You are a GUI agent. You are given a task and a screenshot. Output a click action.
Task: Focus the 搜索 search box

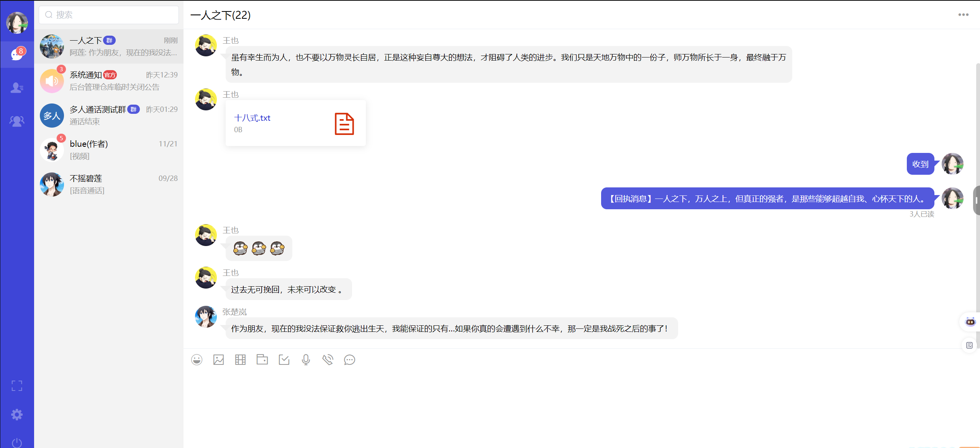pos(109,15)
